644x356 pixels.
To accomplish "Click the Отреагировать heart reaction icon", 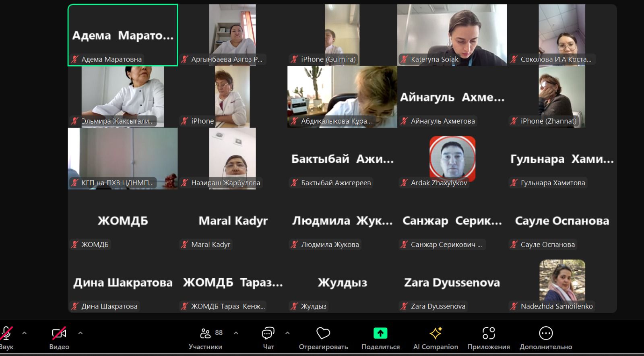I will point(323,333).
